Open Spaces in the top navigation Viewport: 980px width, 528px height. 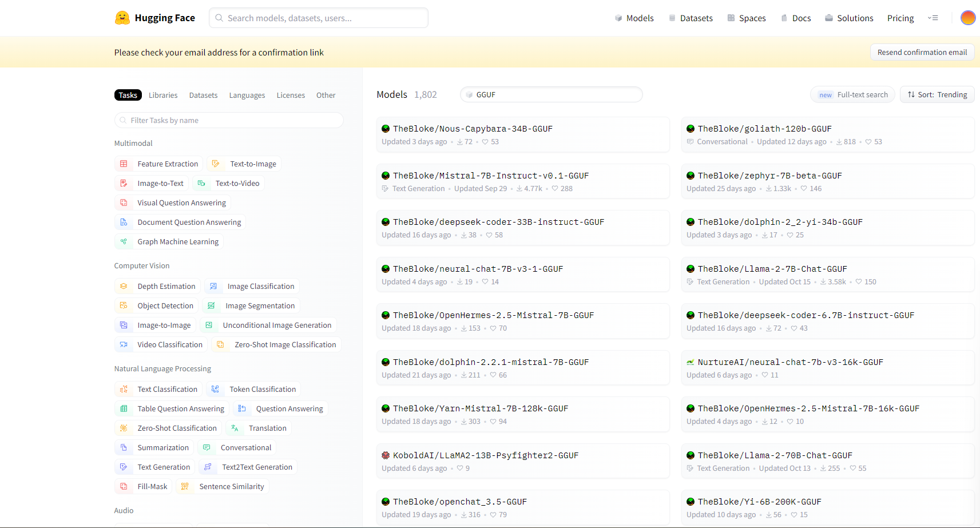point(747,18)
